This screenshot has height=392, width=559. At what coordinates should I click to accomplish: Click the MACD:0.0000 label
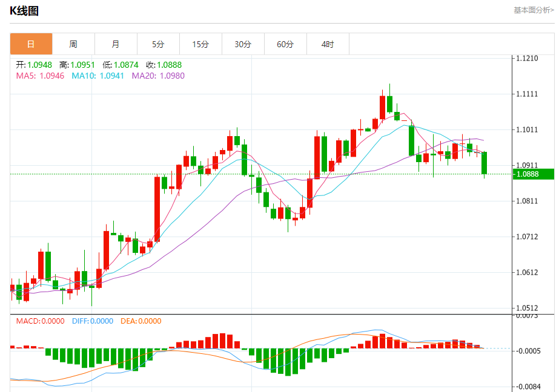point(41,321)
